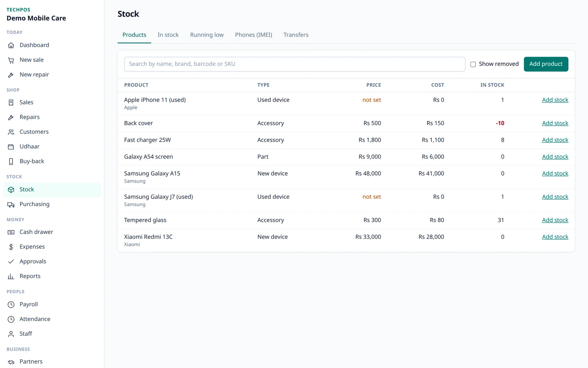Click the Cash drawer banknote icon

pos(11,232)
